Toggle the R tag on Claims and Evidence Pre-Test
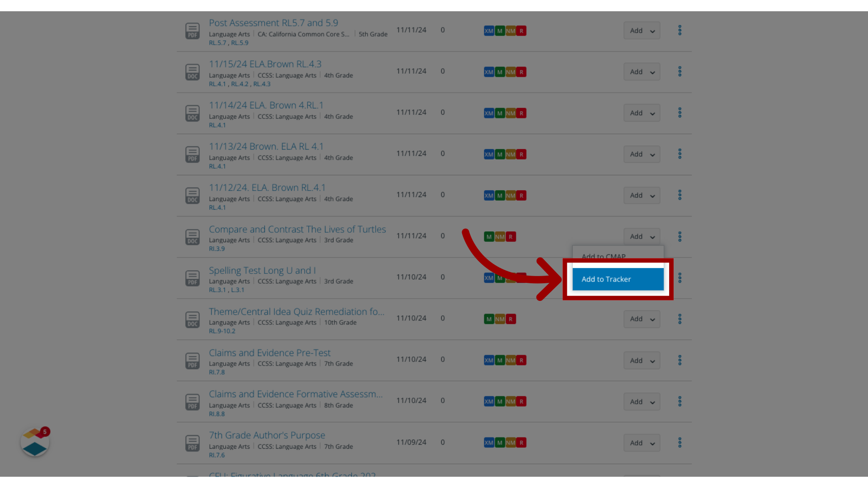The width and height of the screenshot is (868, 488). tap(521, 360)
